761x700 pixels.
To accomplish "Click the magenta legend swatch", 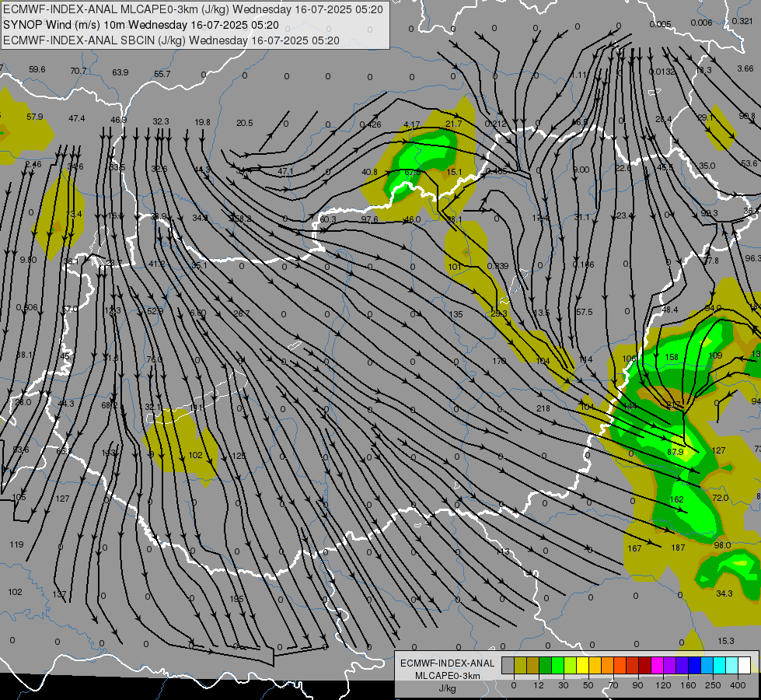I will (658, 665).
